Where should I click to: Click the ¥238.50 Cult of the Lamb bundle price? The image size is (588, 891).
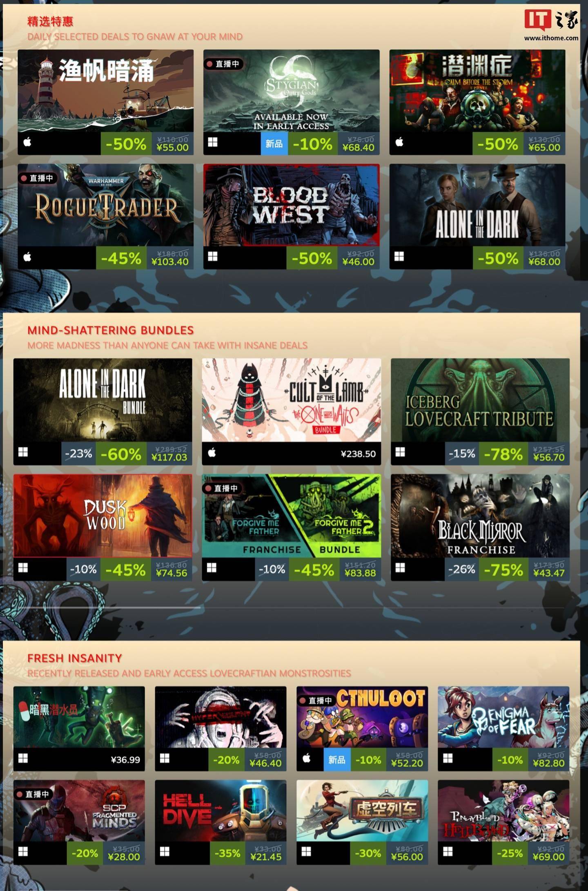coord(358,454)
